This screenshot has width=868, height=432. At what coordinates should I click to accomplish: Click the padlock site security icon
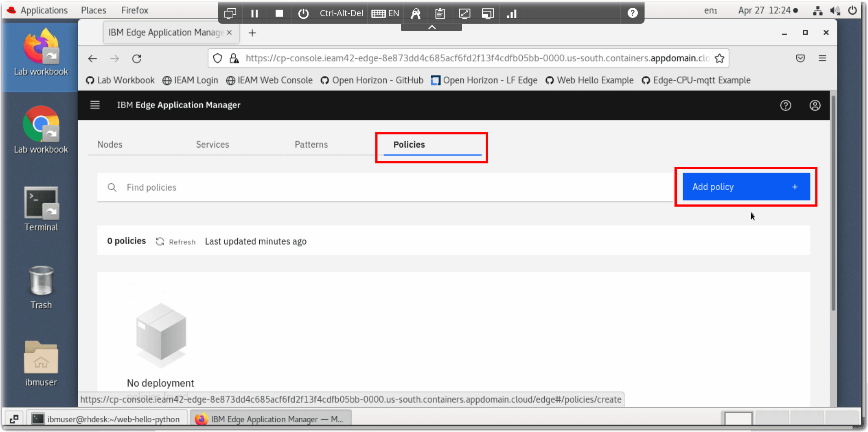click(x=234, y=58)
